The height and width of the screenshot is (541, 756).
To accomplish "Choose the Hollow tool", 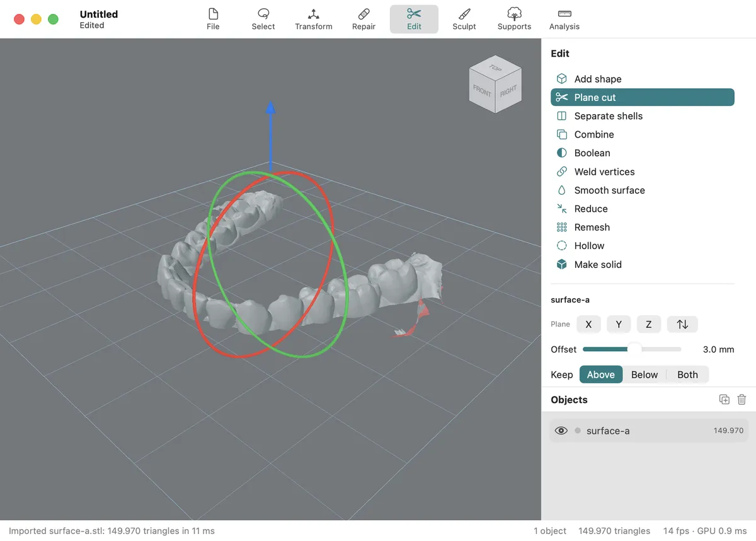I will click(643, 246).
